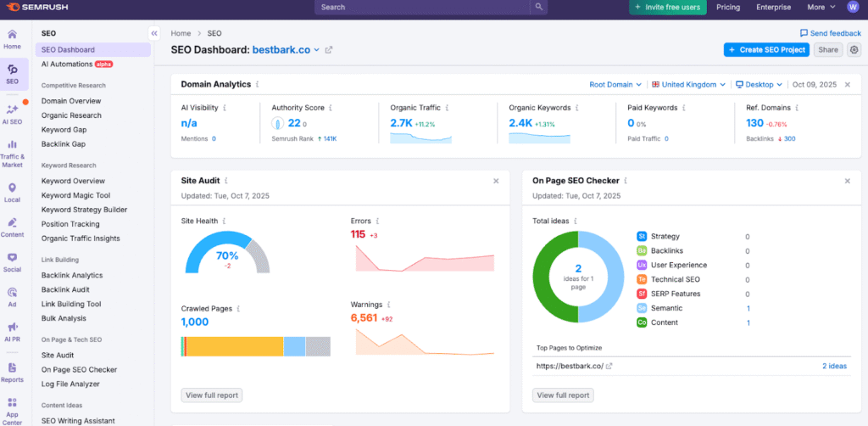Select Keyword Magic Tool in sidebar
This screenshot has height=426, width=868.
pos(75,195)
